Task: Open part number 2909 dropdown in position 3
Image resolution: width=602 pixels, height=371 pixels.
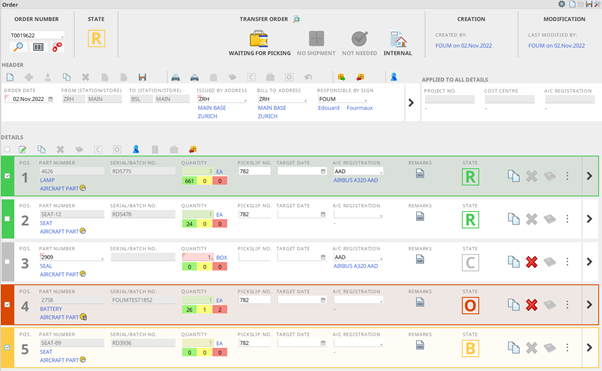Action: tap(102, 258)
